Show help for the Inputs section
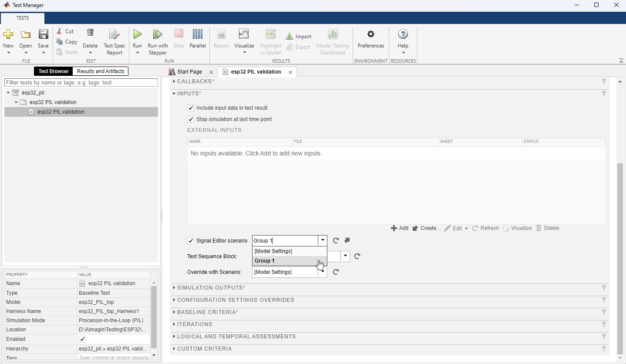Screen dimensions: 626x364 604,94
